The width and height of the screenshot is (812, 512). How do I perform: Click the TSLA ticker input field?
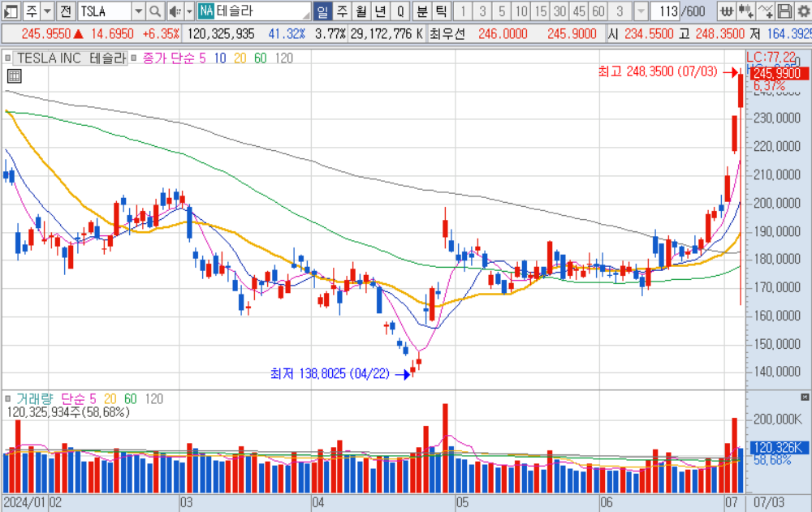tap(105, 11)
